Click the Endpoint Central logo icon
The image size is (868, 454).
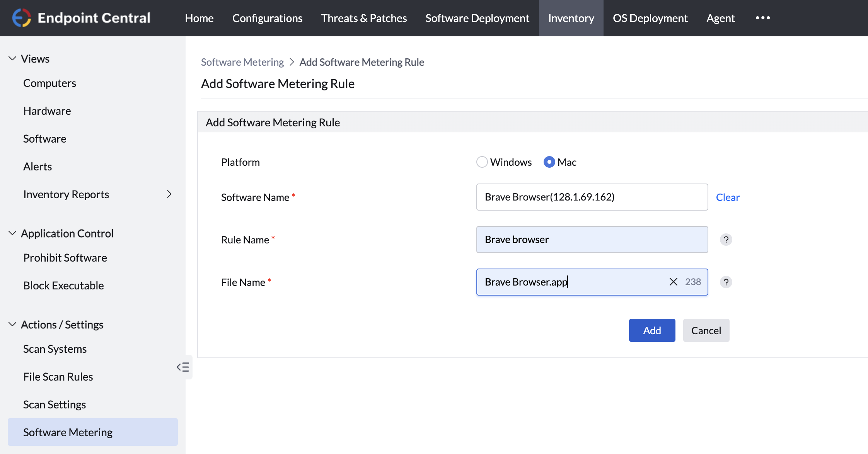(x=22, y=17)
